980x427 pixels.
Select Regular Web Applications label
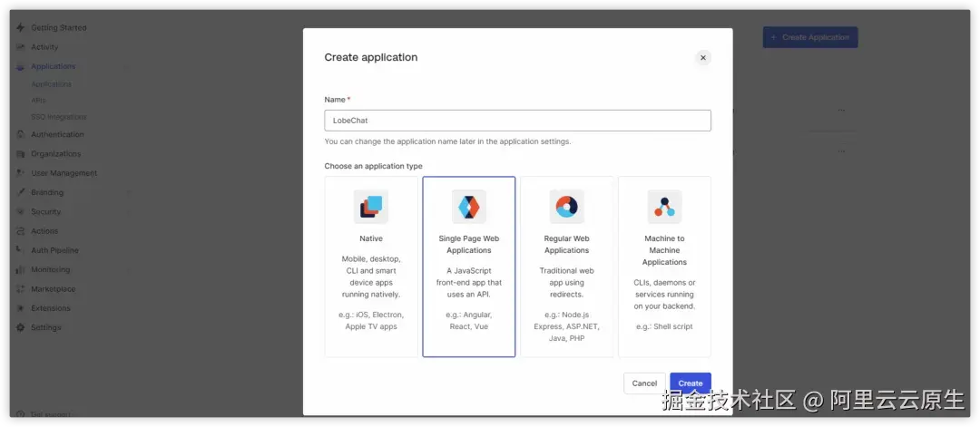pos(567,244)
